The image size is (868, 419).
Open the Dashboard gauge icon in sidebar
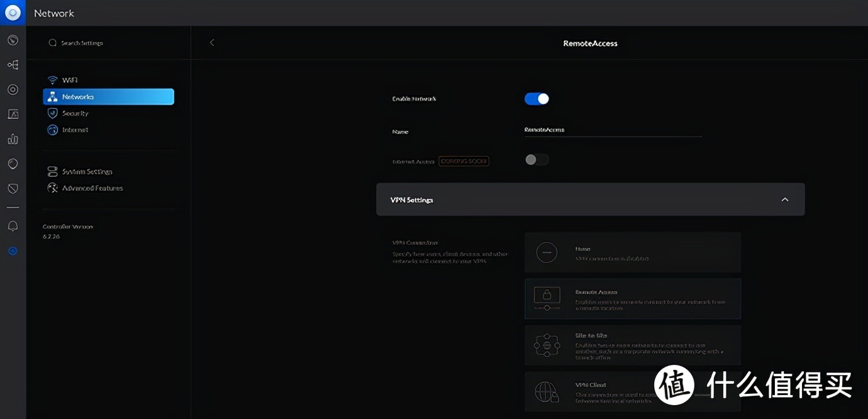pos(13,40)
